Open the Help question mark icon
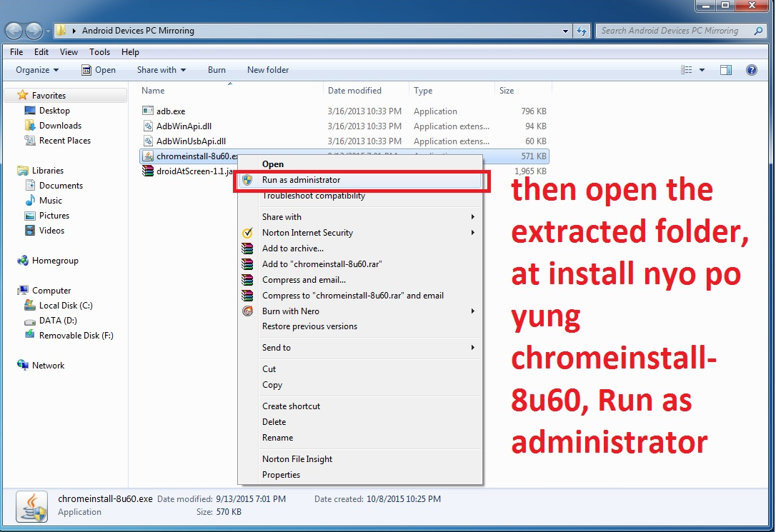The height and width of the screenshot is (532, 776). [x=751, y=70]
